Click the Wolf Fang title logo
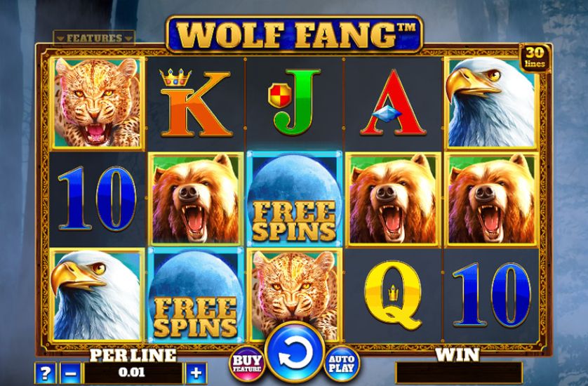The width and height of the screenshot is (588, 386). point(295,34)
